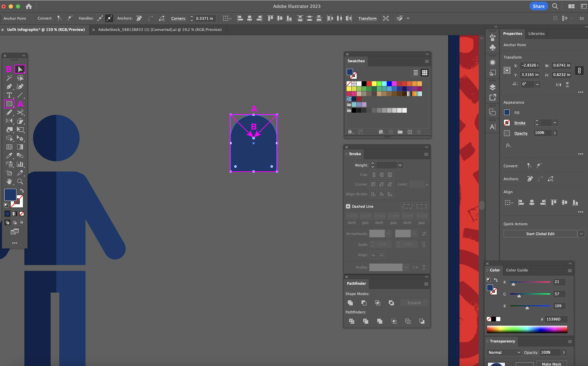Pick the Scissors tool
The height and width of the screenshot is (366, 588).
20,112
